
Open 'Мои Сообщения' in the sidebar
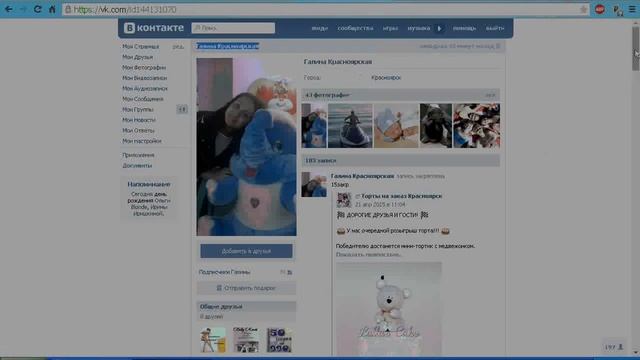coord(143,99)
